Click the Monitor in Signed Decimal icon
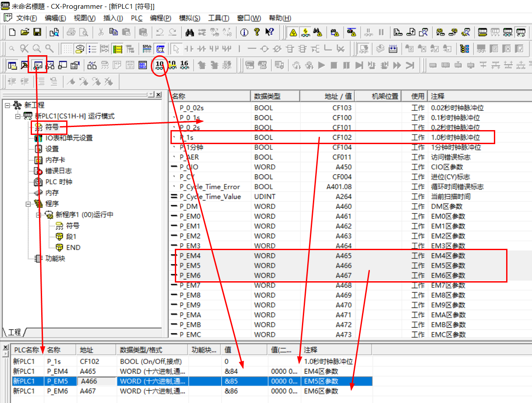 pyautogui.click(x=172, y=65)
